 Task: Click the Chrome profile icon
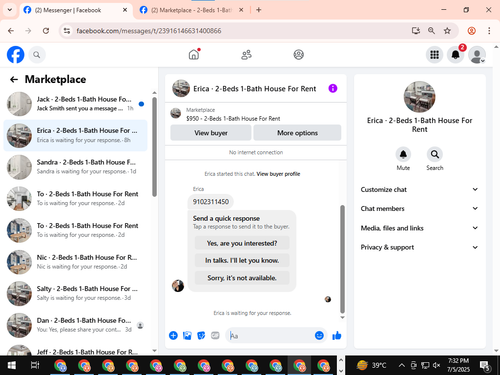tap(472, 31)
